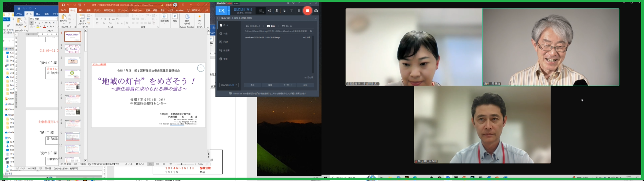The image size is (644, 181).
Task: Open PowerPoint Design (デザイン) tab
Action: pos(97,10)
